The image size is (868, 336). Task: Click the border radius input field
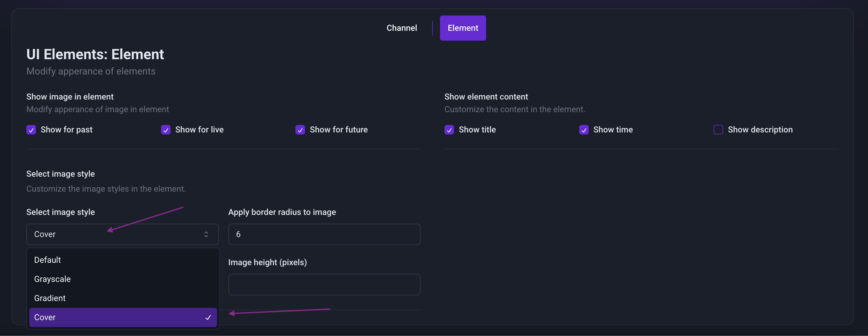point(324,234)
